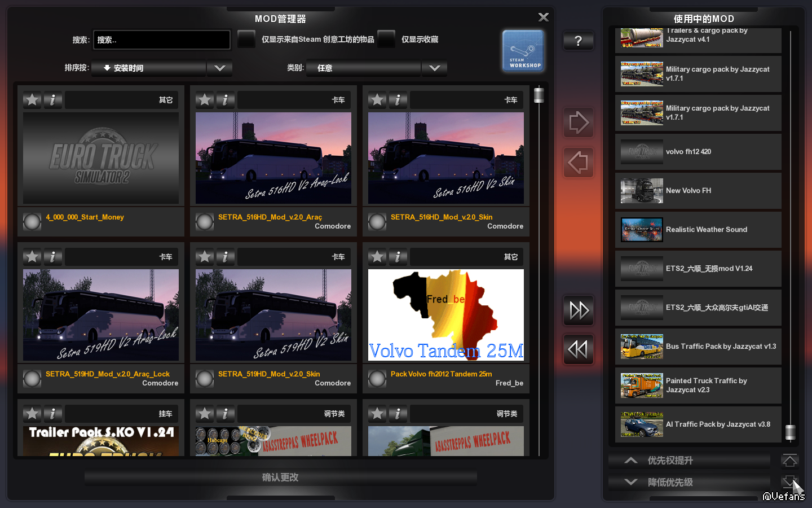Open the category dropdown arrow
The height and width of the screenshot is (508, 812).
(x=434, y=68)
